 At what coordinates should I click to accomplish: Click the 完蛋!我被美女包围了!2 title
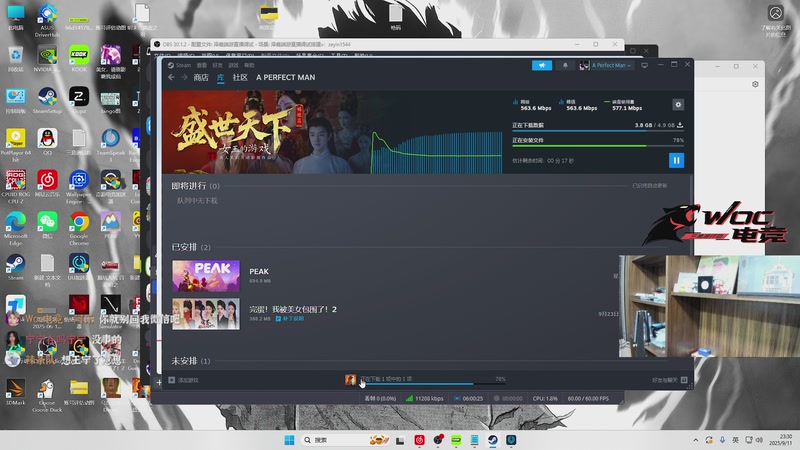coord(293,309)
